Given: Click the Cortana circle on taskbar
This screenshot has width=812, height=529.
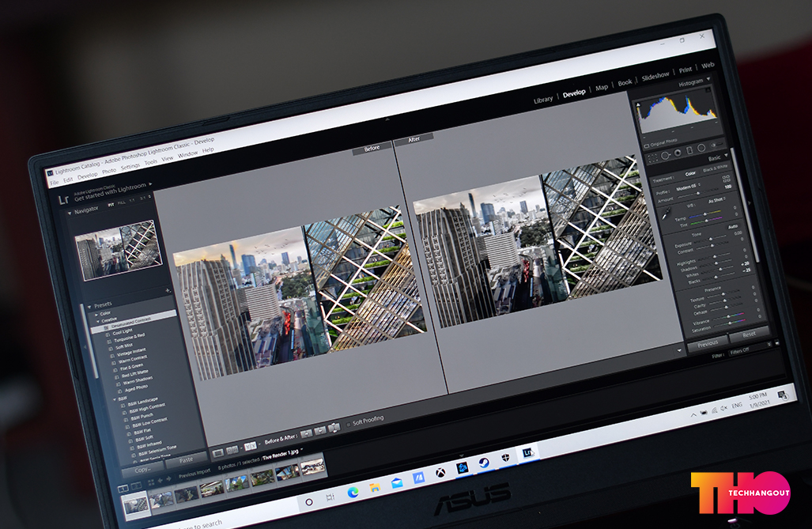Looking at the screenshot, I should tap(309, 502).
